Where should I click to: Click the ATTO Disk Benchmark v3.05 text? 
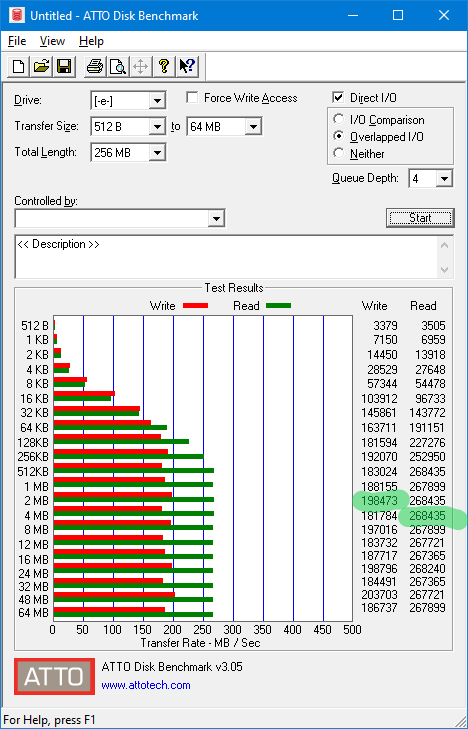172,667
